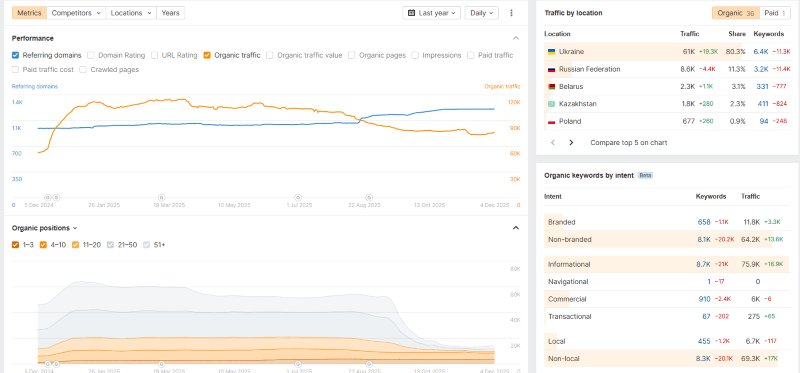The height and width of the screenshot is (373, 800).
Task: Click the Ukraine 61K traffic value
Action: 688,52
